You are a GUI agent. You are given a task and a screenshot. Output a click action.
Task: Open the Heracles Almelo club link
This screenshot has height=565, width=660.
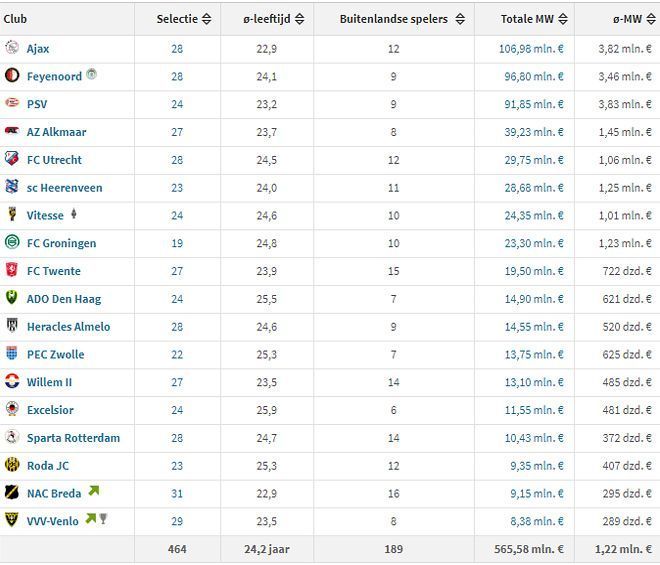click(69, 327)
